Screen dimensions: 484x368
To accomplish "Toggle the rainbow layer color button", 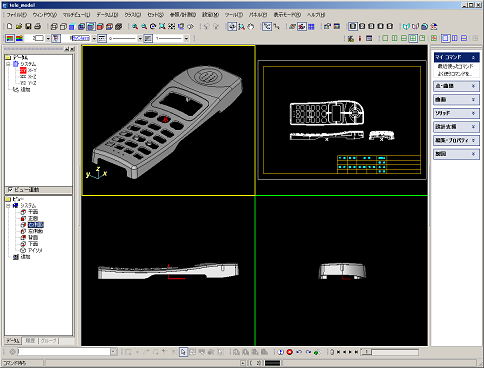I will click(x=19, y=38).
